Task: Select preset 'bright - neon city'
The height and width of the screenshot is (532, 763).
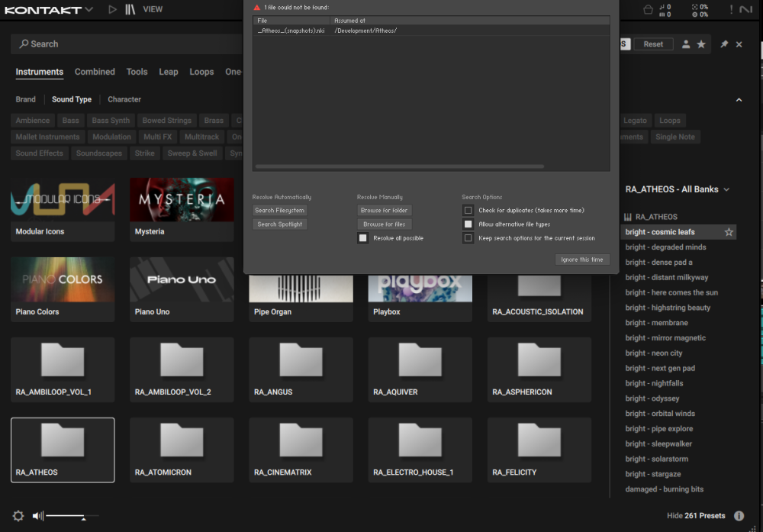Action: click(654, 353)
